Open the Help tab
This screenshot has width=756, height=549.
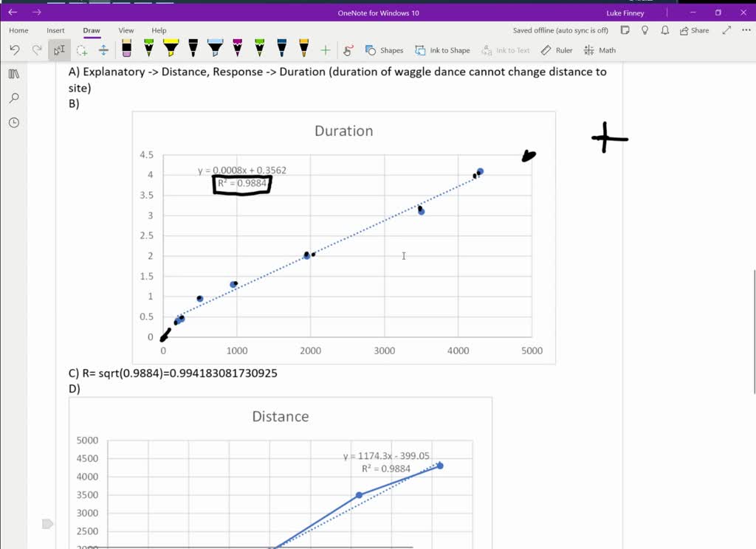pyautogui.click(x=159, y=30)
